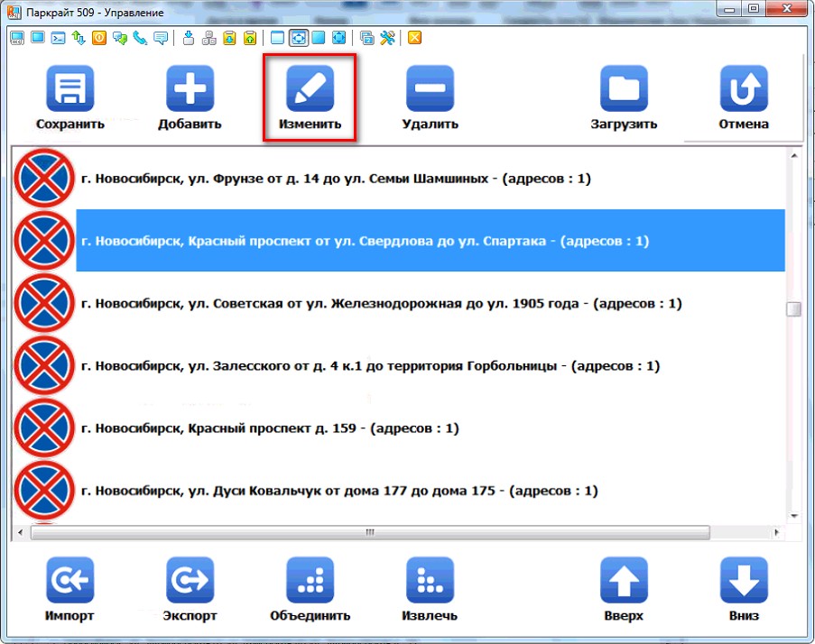
Task: Click the horizontal scrollbar under the list
Action: 368,533
